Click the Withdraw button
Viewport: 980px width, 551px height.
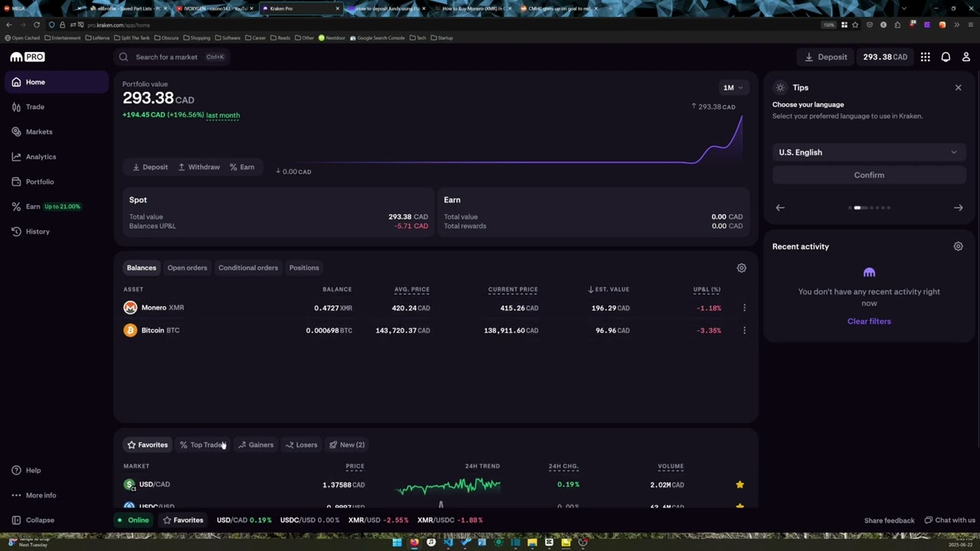[x=198, y=167]
